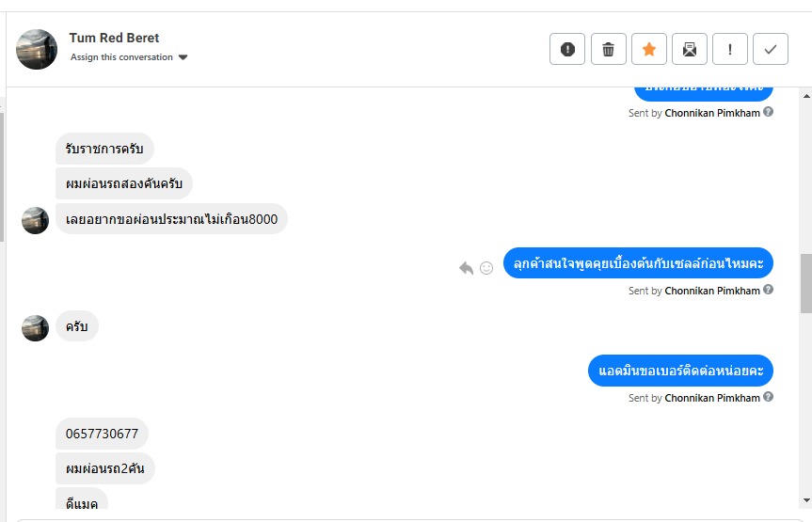The image size is (812, 522).
Task: Click help icon beside topmost Sent by label
Action: [x=769, y=112]
